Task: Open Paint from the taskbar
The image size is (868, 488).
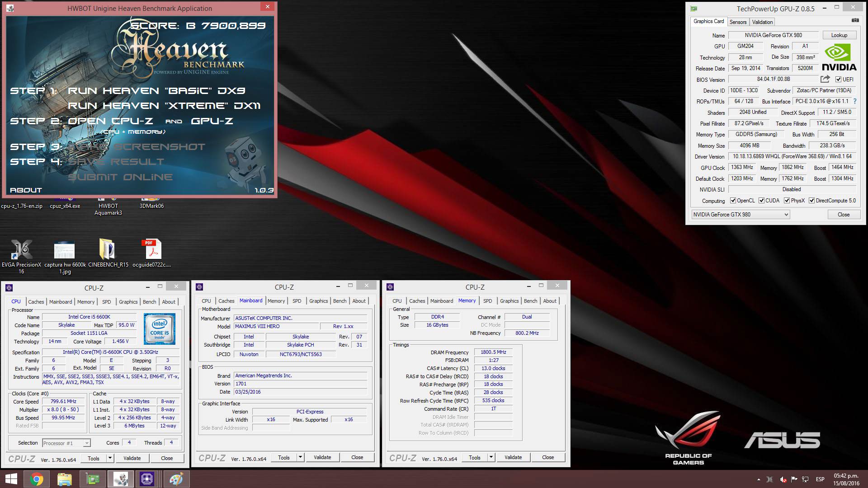Action: (x=176, y=479)
